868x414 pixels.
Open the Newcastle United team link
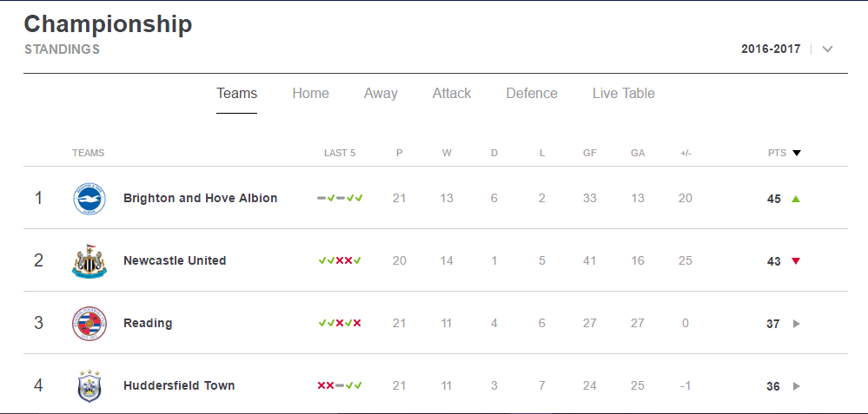tap(175, 260)
